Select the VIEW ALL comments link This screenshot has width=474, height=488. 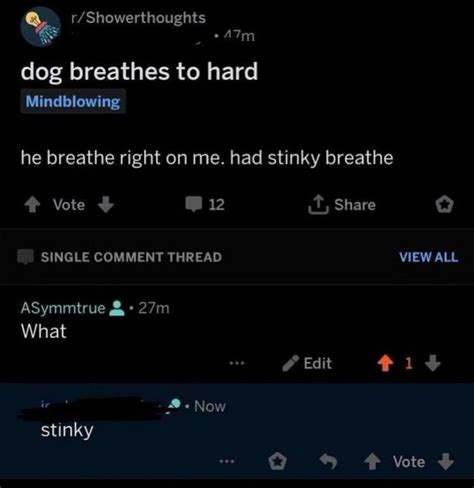click(x=429, y=257)
